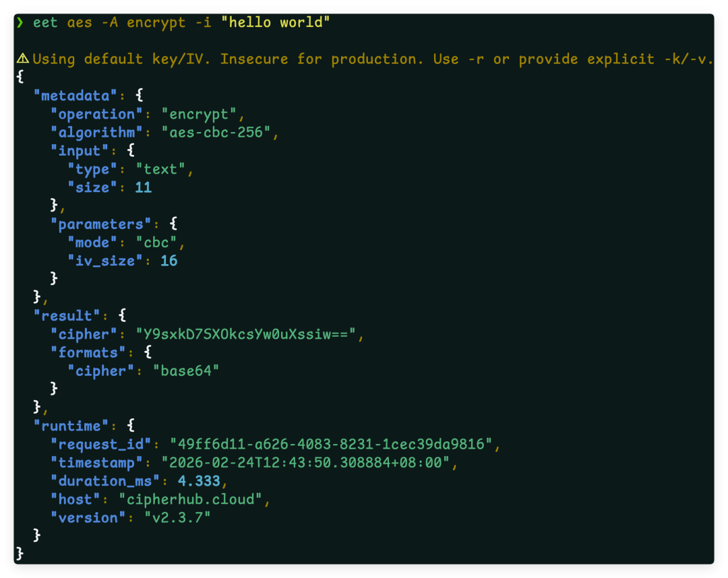
Task: Click the "base64" format value
Action: pyautogui.click(x=186, y=371)
